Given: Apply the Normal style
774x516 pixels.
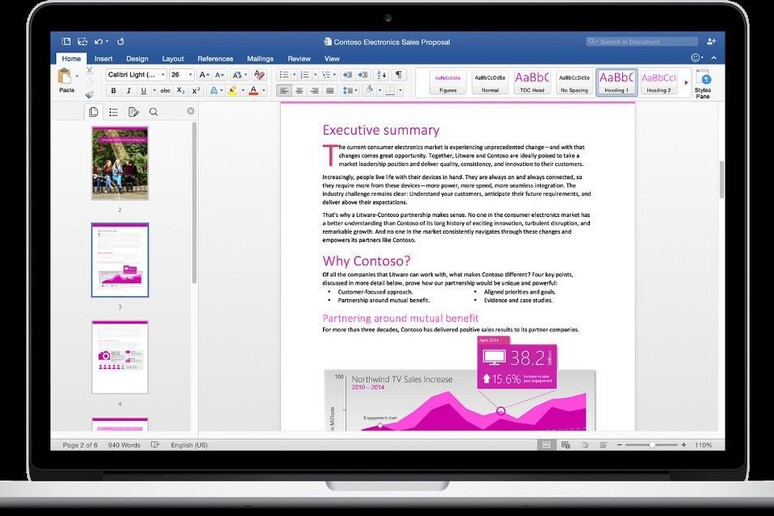Looking at the screenshot, I should click(x=490, y=82).
